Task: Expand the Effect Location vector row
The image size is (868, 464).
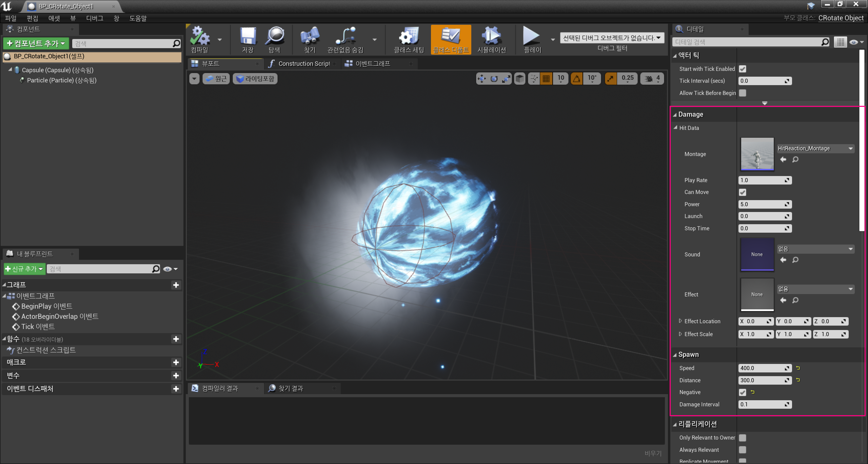Action: tap(680, 321)
